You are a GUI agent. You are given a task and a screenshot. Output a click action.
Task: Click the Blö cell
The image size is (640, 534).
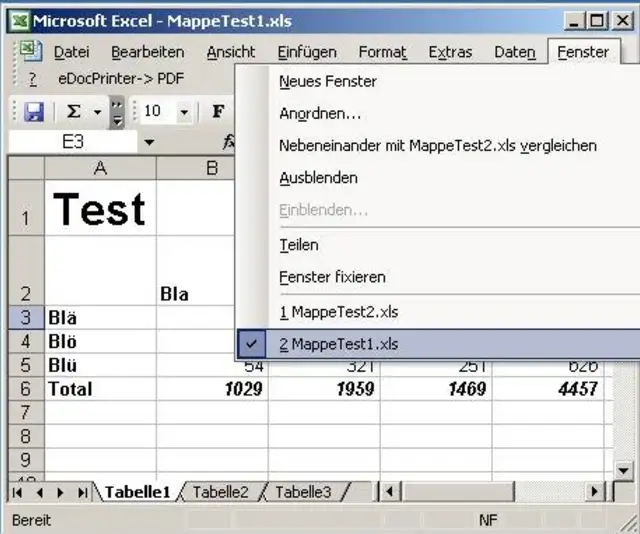pos(100,341)
